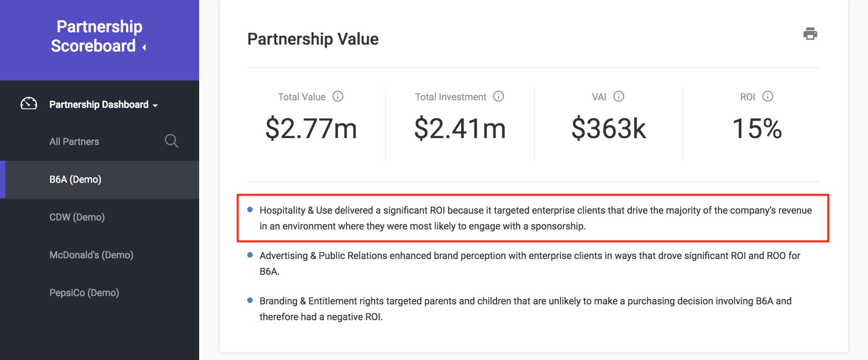Open the ROI info icon

(767, 96)
